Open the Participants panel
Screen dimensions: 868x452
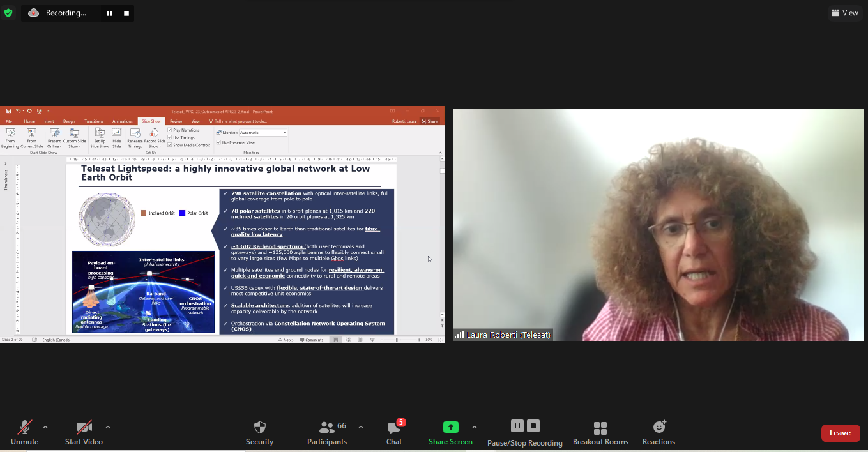pos(328,432)
